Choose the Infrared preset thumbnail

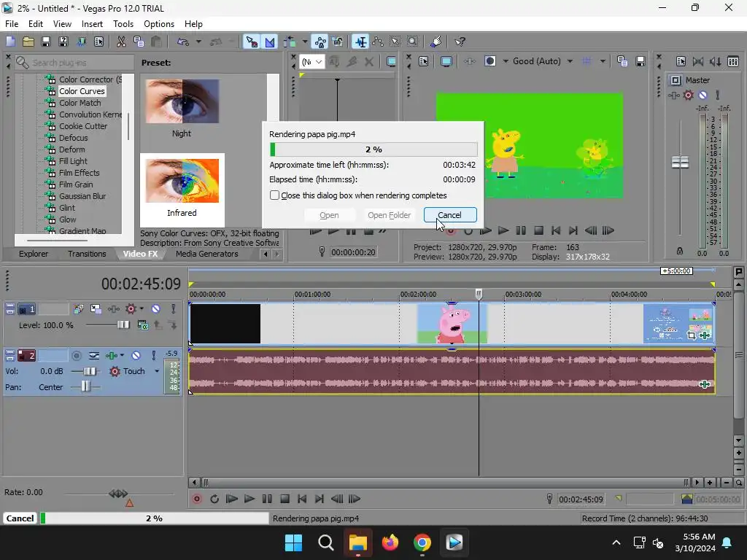[x=182, y=181]
